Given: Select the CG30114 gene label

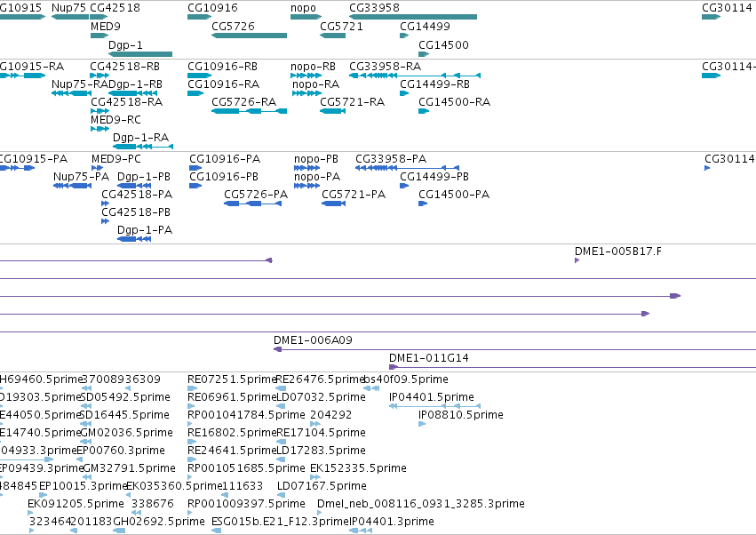Looking at the screenshot, I should 727,8.
